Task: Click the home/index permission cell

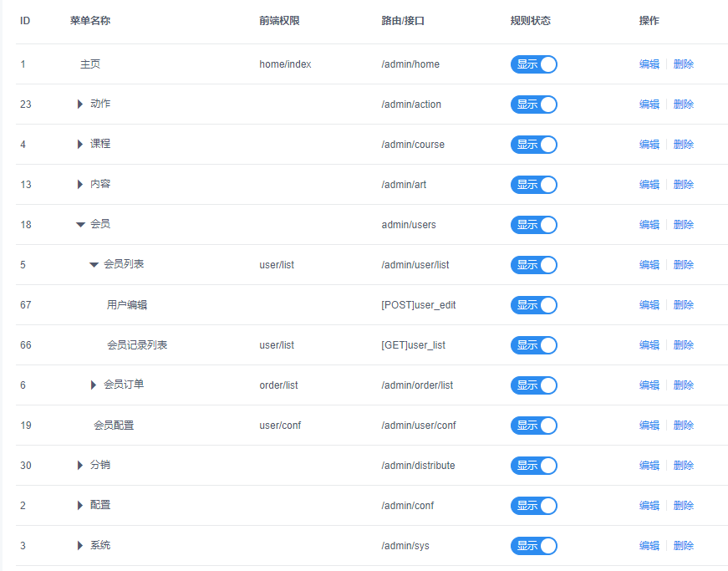Action: click(285, 64)
